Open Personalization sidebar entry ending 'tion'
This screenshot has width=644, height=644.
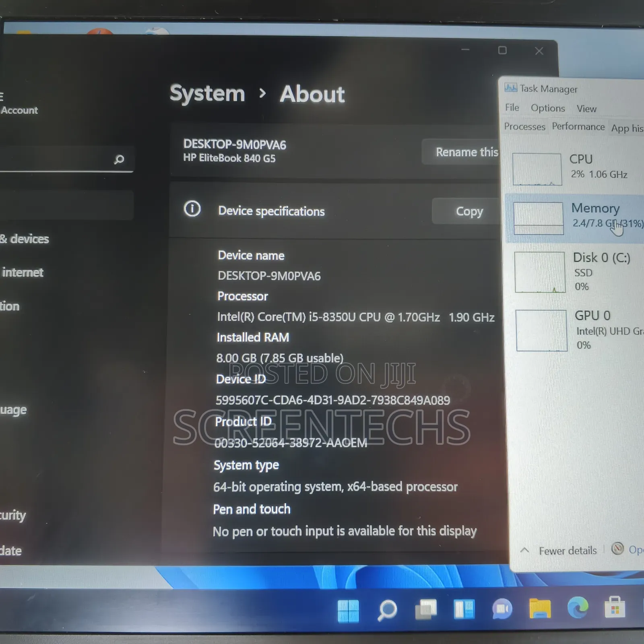click(x=10, y=306)
